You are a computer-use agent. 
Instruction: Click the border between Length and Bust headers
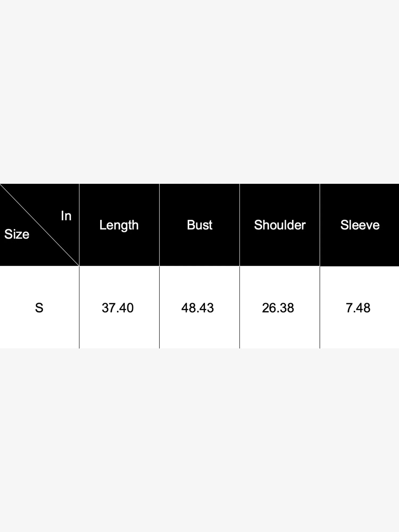click(x=159, y=225)
